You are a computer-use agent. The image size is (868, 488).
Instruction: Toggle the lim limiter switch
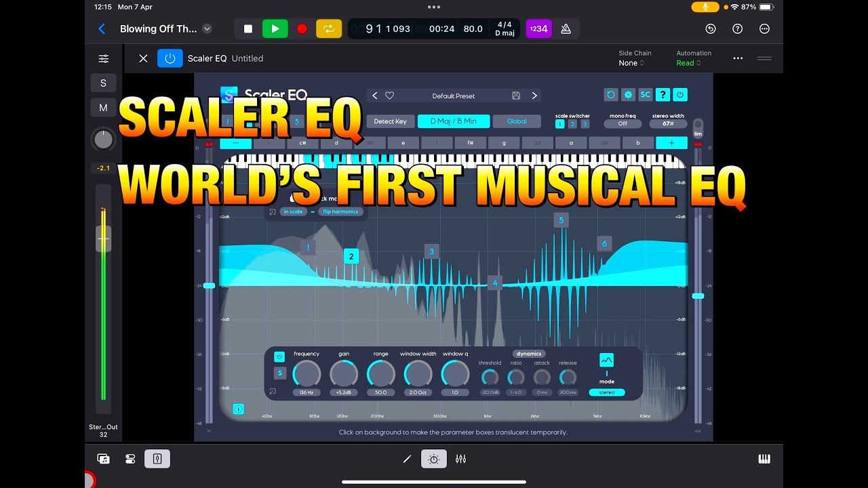coord(698,128)
